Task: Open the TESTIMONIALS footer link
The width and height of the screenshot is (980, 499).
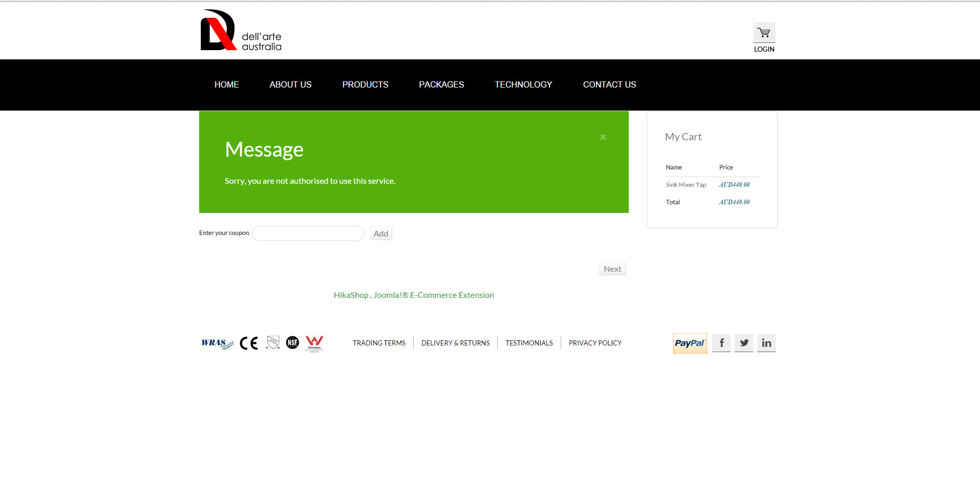Action: coord(529,343)
